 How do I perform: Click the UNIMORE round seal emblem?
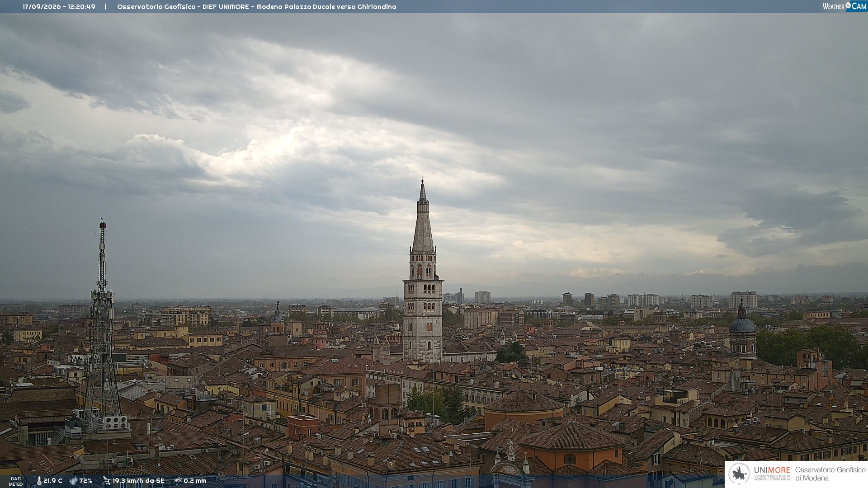click(x=739, y=474)
